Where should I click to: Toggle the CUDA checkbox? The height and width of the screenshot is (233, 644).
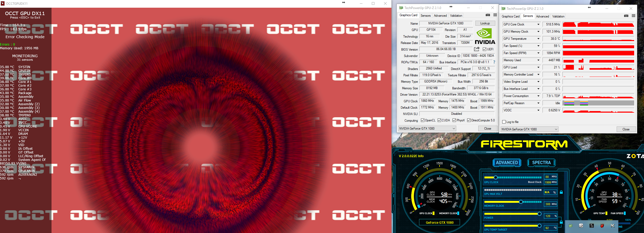click(439, 120)
